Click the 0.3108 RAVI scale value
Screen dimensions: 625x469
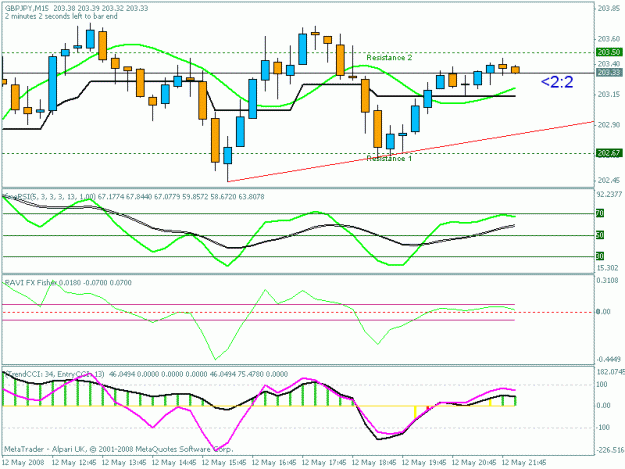608,281
